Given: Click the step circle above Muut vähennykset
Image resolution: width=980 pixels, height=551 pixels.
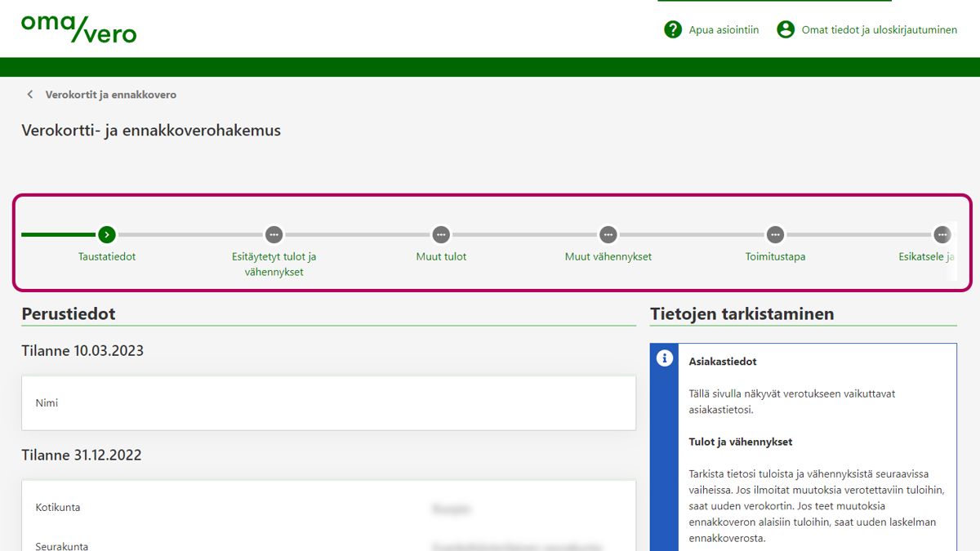Looking at the screenshot, I should [608, 234].
